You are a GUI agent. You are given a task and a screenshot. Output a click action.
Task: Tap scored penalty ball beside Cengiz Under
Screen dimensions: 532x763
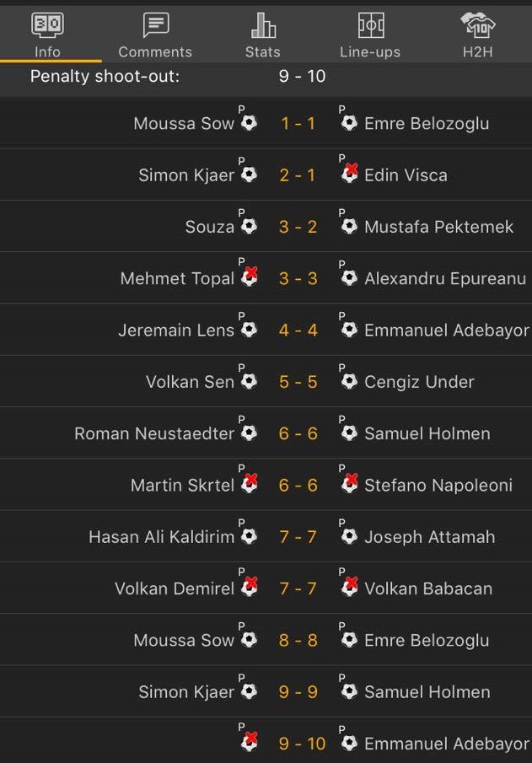coord(350,381)
